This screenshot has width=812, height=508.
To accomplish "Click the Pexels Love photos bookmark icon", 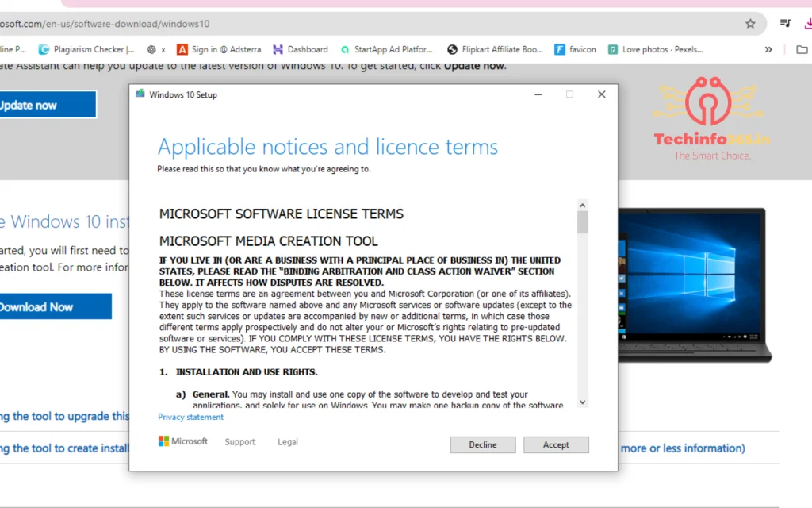I will coord(612,48).
